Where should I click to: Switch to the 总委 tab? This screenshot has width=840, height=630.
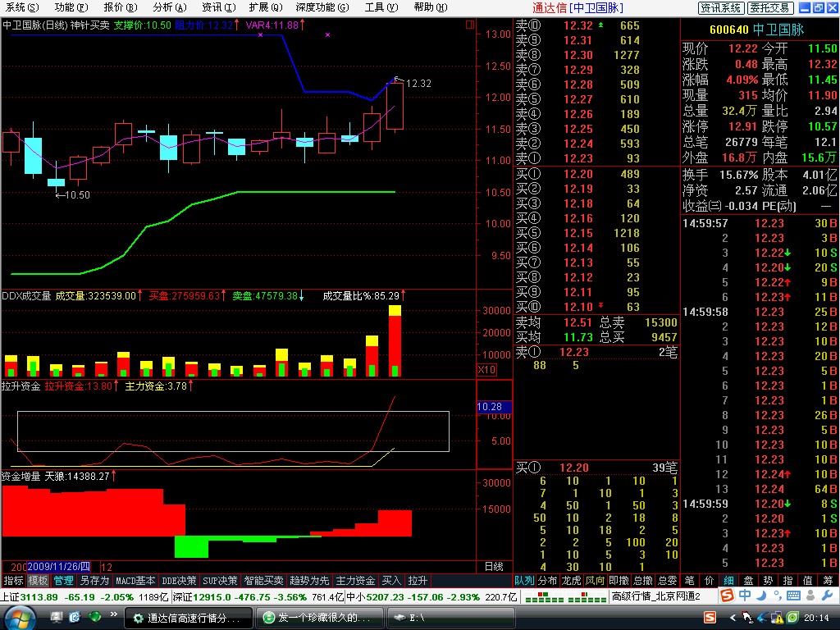(667, 581)
